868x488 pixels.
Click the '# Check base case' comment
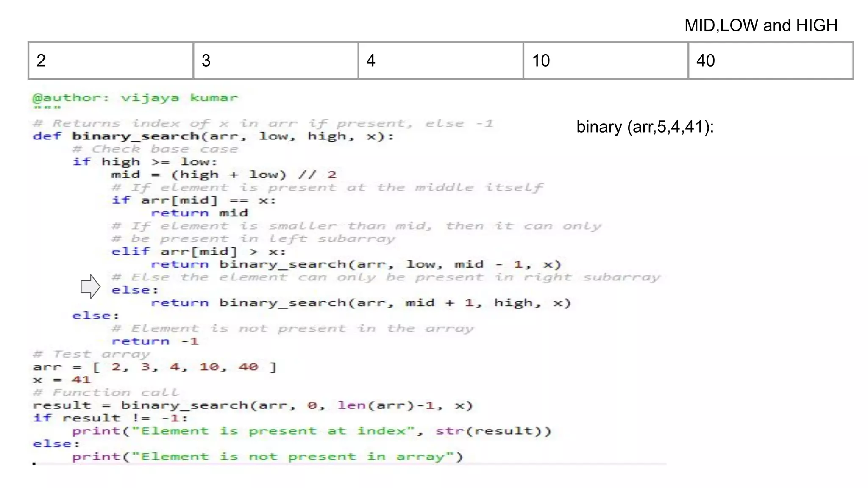point(155,149)
